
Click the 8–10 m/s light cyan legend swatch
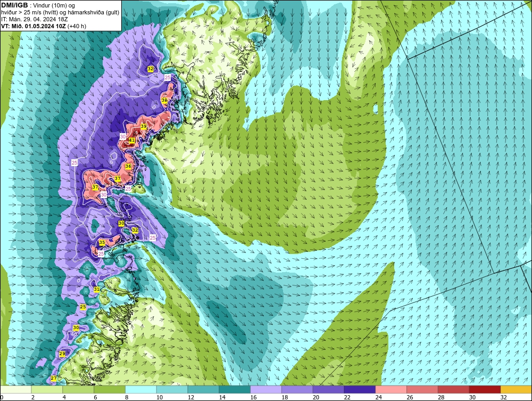(141, 389)
